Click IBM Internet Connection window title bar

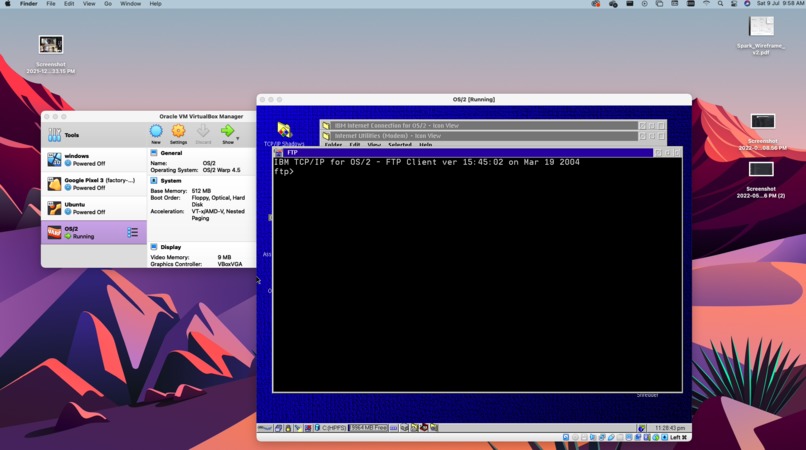483,125
